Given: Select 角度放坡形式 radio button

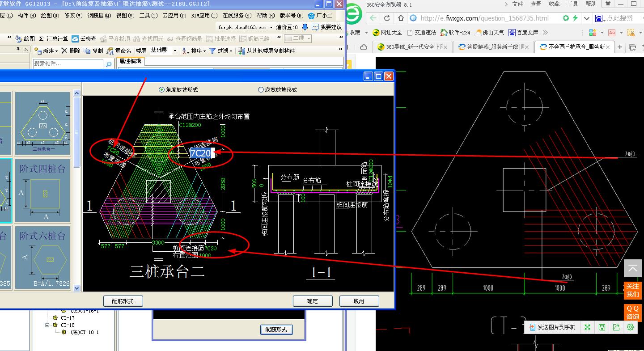Looking at the screenshot, I should (162, 90).
